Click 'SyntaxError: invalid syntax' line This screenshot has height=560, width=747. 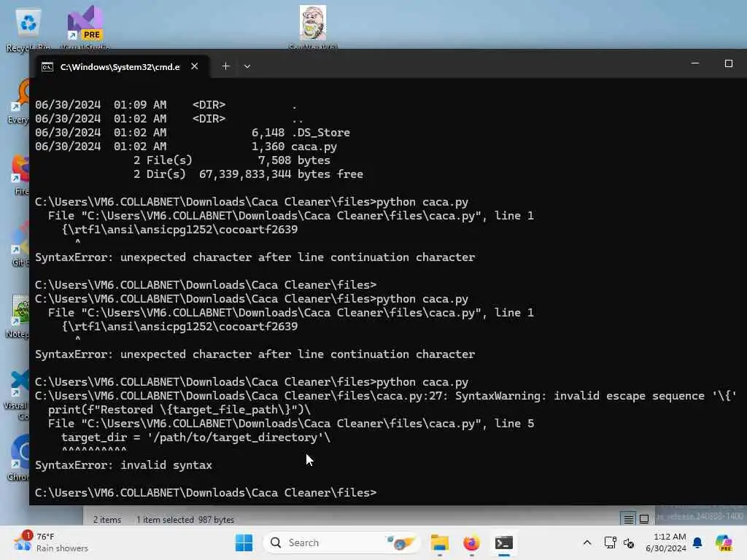pyautogui.click(x=123, y=465)
